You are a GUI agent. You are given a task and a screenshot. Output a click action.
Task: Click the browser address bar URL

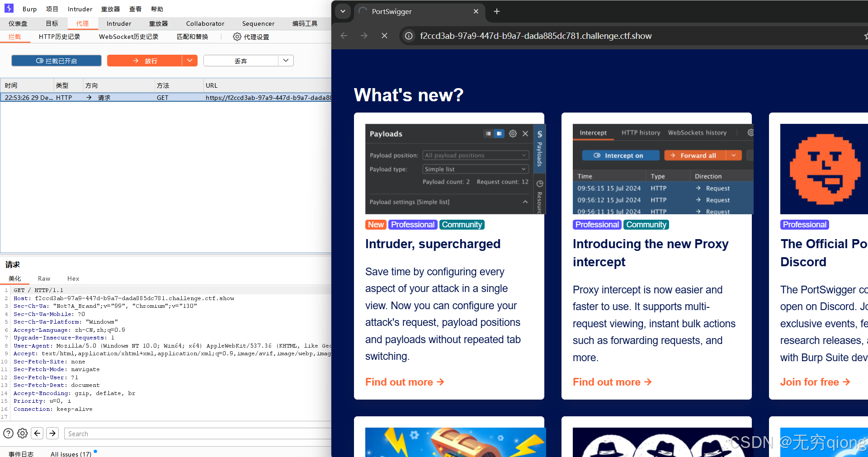(536, 36)
